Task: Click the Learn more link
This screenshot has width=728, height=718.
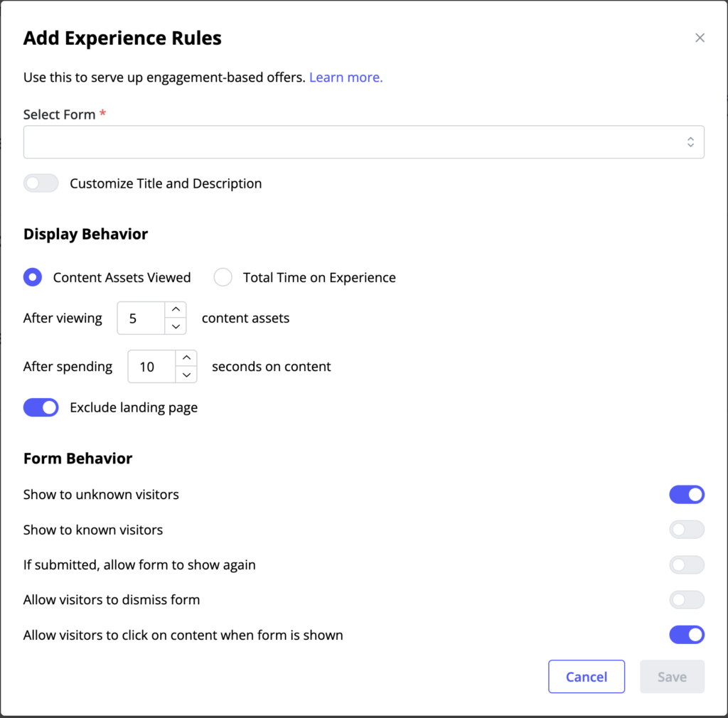Action: pyautogui.click(x=346, y=77)
